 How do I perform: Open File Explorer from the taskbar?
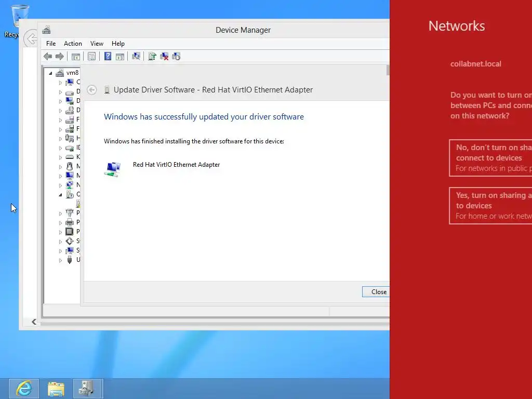tap(56, 389)
